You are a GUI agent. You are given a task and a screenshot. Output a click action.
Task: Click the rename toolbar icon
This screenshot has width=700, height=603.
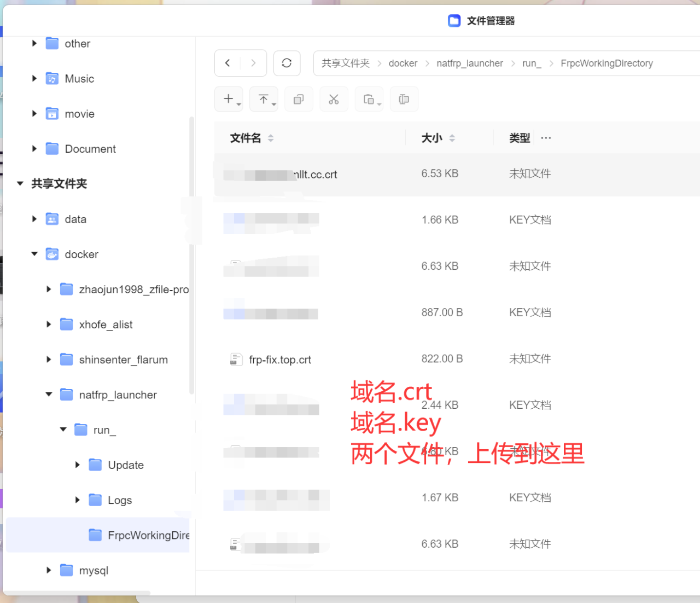pos(404,99)
